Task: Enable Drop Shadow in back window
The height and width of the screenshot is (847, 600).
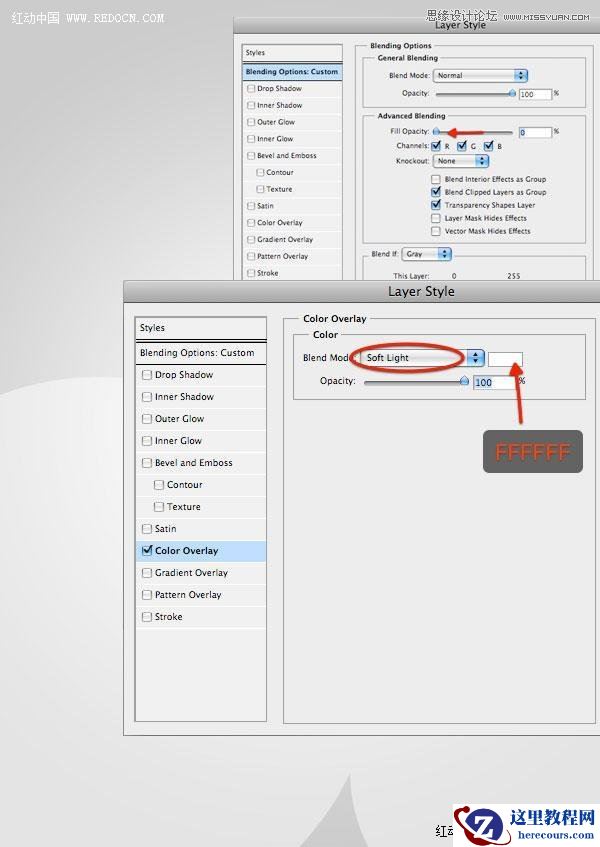Action: pos(251,88)
